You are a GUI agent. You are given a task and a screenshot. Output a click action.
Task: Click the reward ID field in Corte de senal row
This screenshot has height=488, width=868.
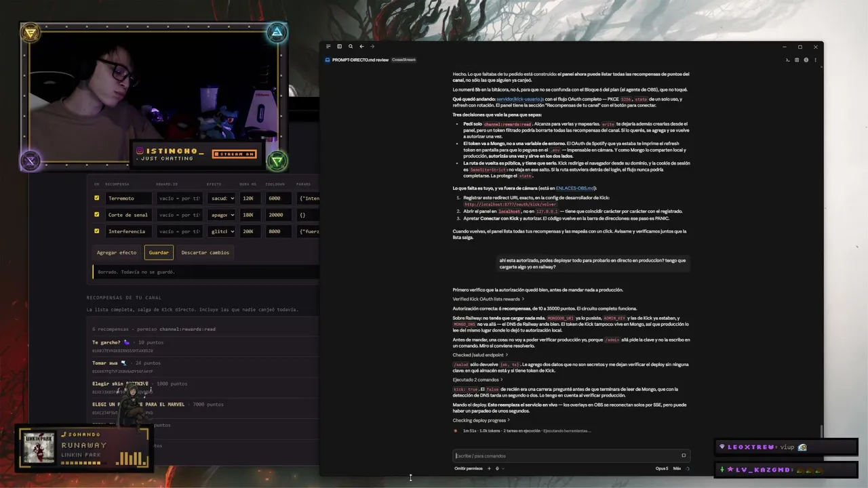pos(180,215)
